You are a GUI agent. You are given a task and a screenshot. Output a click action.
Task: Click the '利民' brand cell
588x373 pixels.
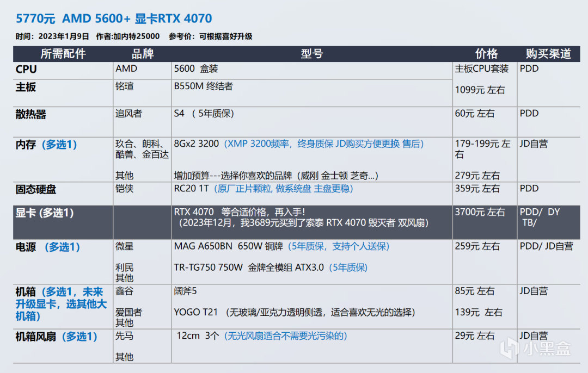coord(125,268)
